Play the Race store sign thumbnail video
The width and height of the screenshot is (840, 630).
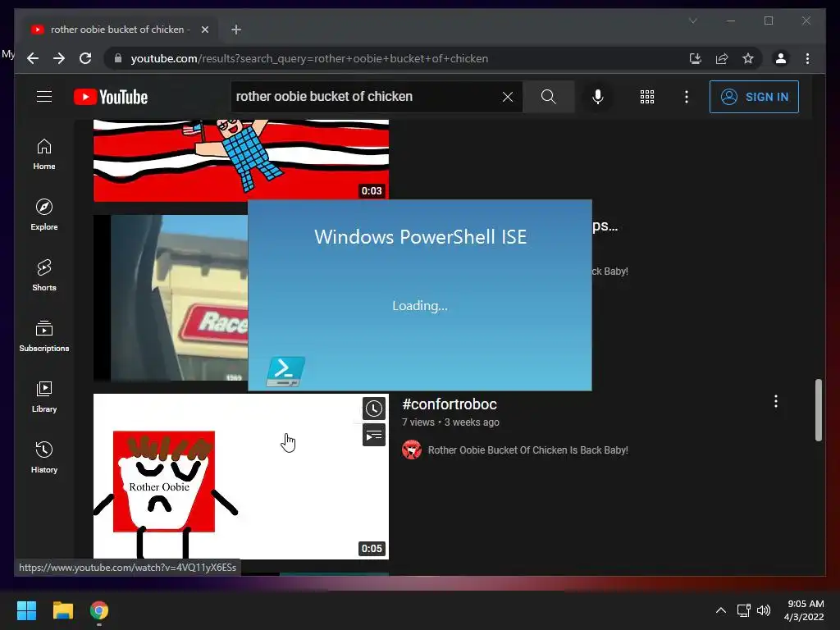point(171,298)
